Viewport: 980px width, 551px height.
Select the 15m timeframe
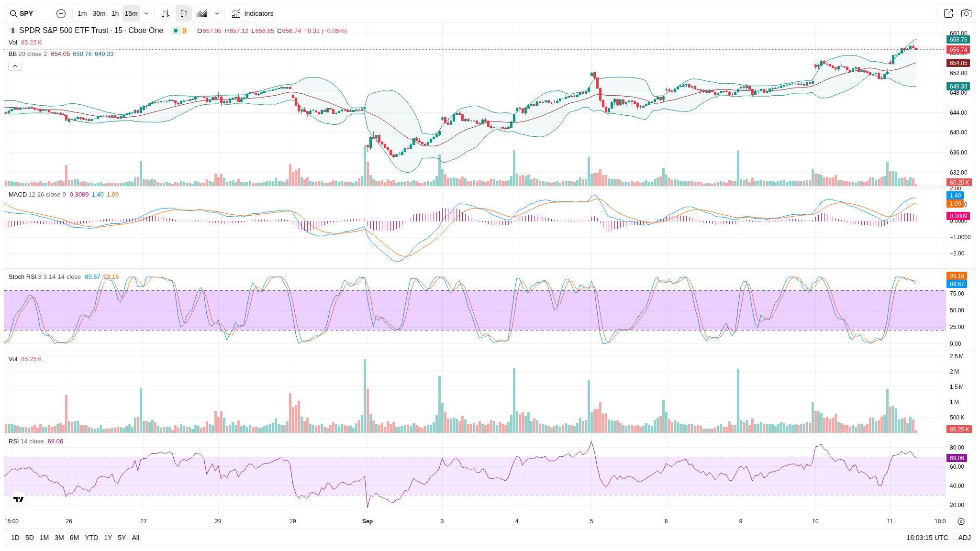pos(131,13)
